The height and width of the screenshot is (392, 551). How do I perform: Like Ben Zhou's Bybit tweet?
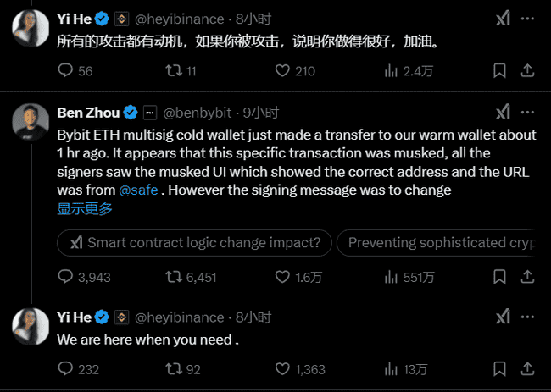(x=284, y=276)
